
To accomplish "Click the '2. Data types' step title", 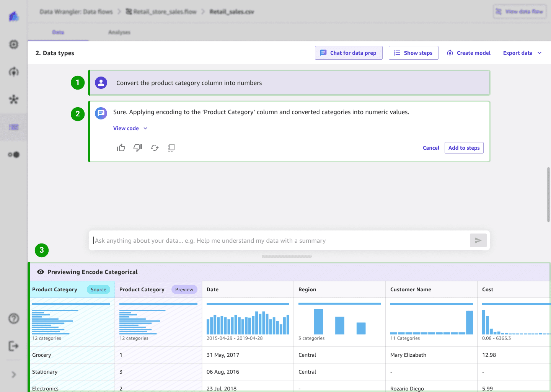I will tap(55, 53).
